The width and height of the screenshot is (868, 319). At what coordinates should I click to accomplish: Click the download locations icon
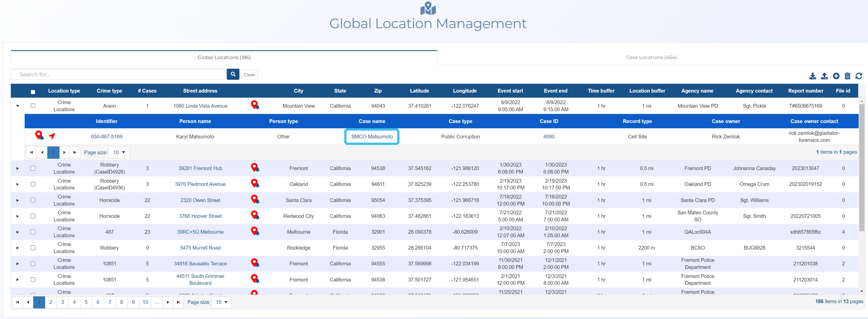[812, 76]
